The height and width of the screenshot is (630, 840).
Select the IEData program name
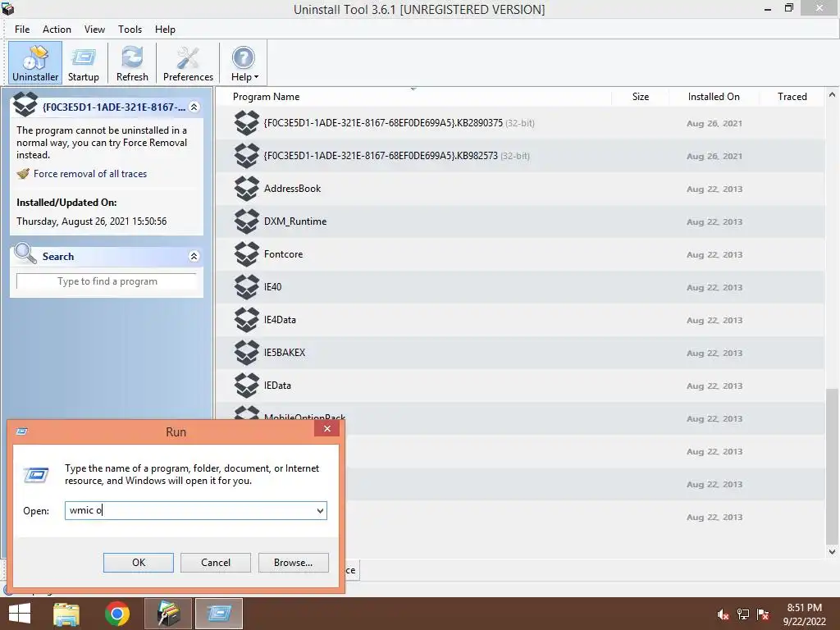pos(277,386)
